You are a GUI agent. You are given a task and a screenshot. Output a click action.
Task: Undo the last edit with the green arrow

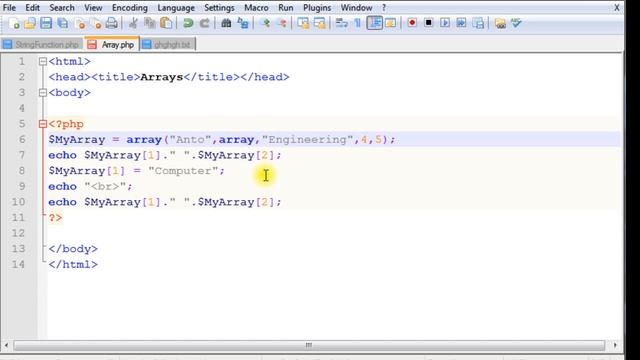[x=188, y=23]
